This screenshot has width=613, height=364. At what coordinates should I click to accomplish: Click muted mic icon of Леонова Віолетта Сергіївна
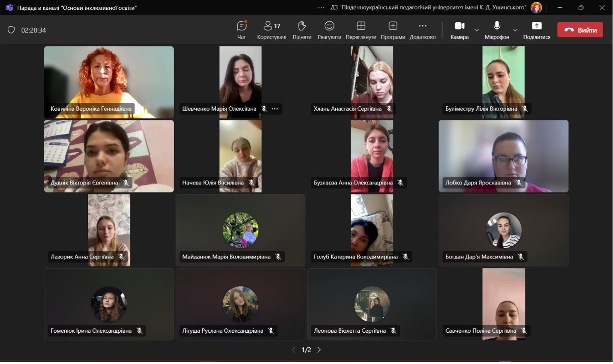pyautogui.click(x=394, y=331)
